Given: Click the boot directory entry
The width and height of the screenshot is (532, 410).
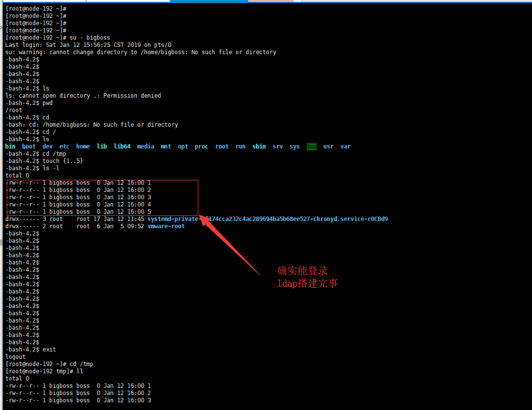Looking at the screenshot, I should pos(29,146).
